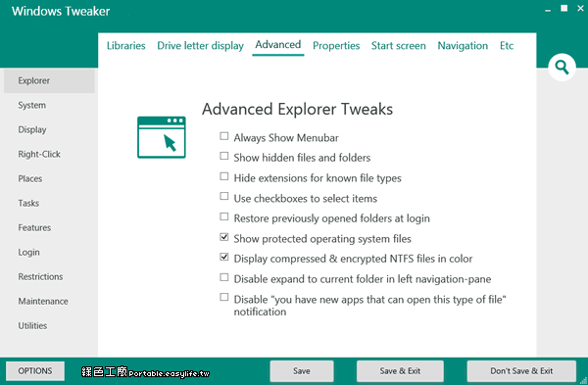Go to Login settings
Viewport: 588px width, 385px height.
[28, 253]
